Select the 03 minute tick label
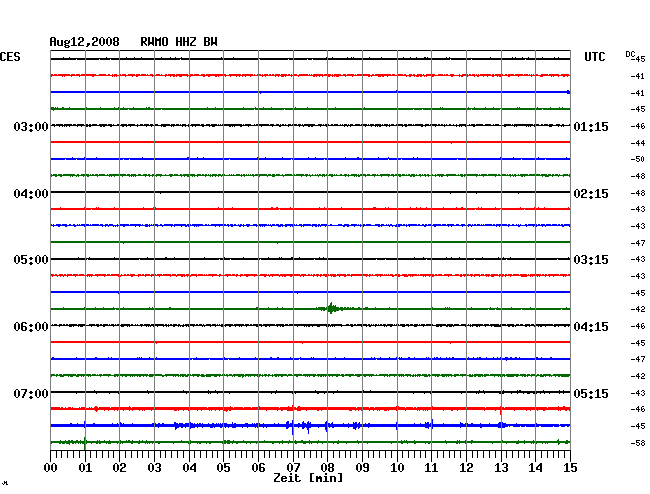The width and height of the screenshot is (650, 494). tap(154, 468)
